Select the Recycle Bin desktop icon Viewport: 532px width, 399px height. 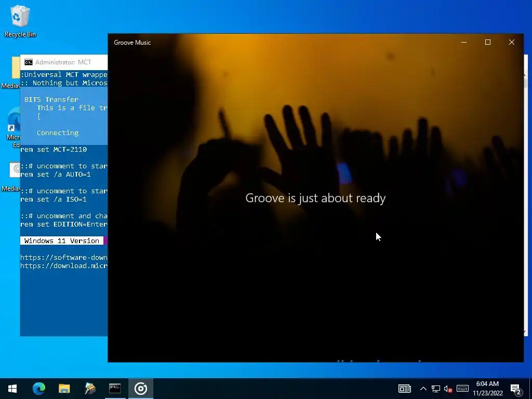pos(20,21)
